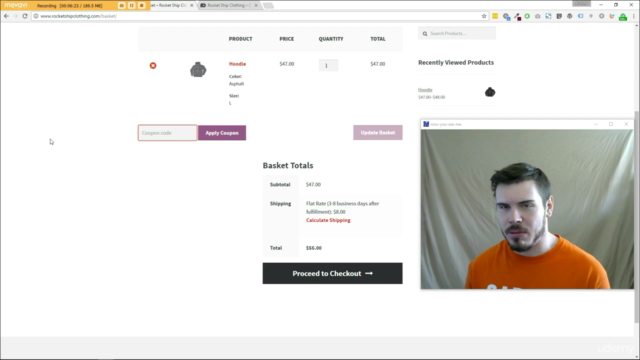Click the search magnifier icon

coord(425,33)
